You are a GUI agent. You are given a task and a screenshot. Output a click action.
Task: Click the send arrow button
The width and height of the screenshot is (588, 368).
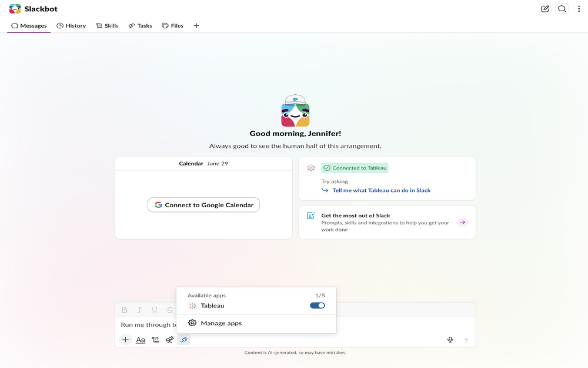pos(466,340)
